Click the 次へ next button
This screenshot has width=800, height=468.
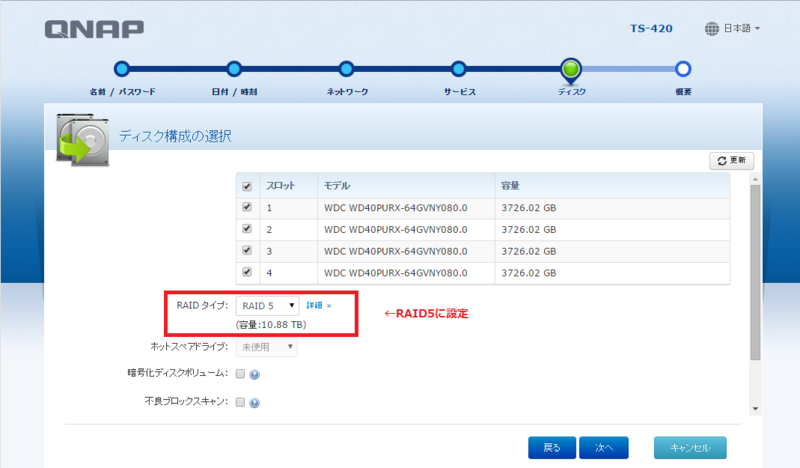click(604, 448)
